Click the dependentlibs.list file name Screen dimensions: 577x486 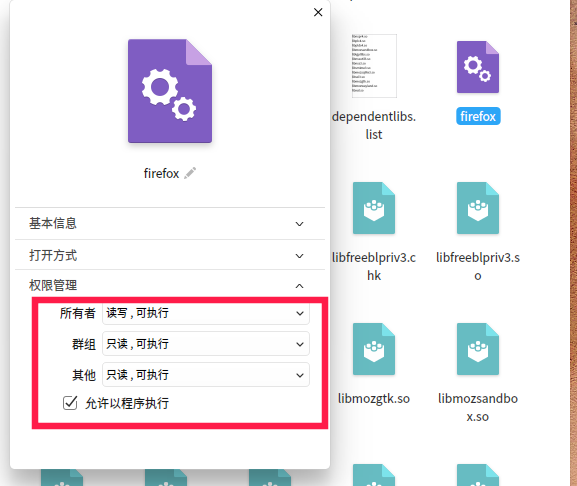pyautogui.click(x=374, y=125)
